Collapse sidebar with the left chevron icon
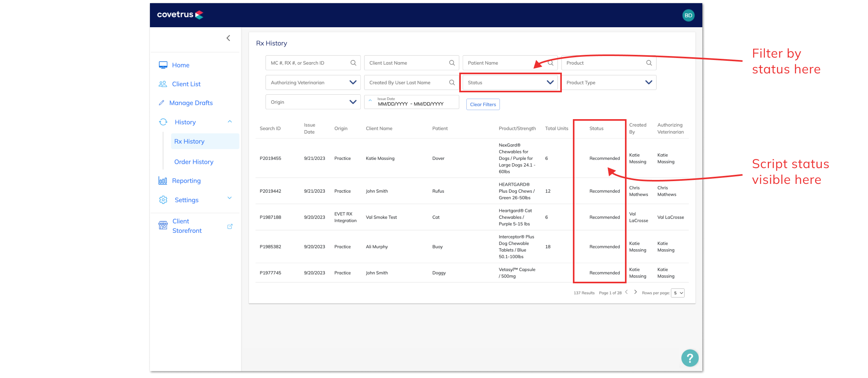This screenshot has height=378, width=868. point(228,38)
